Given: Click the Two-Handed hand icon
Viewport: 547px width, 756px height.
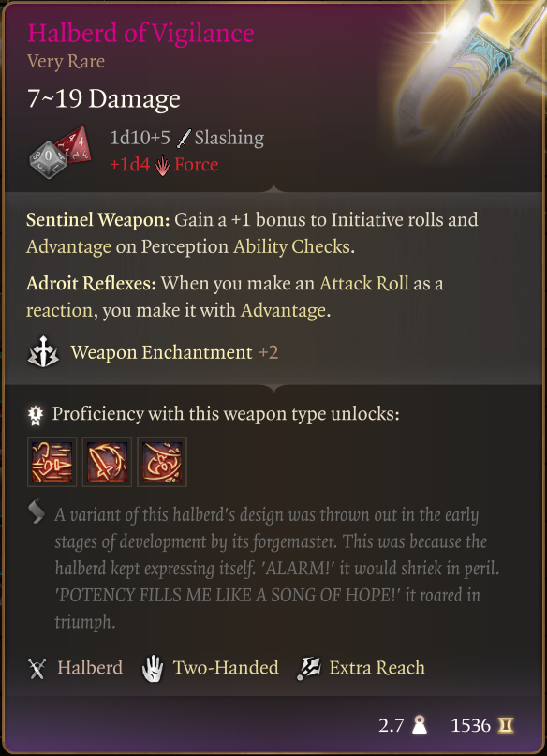Looking at the screenshot, I should (x=153, y=668).
